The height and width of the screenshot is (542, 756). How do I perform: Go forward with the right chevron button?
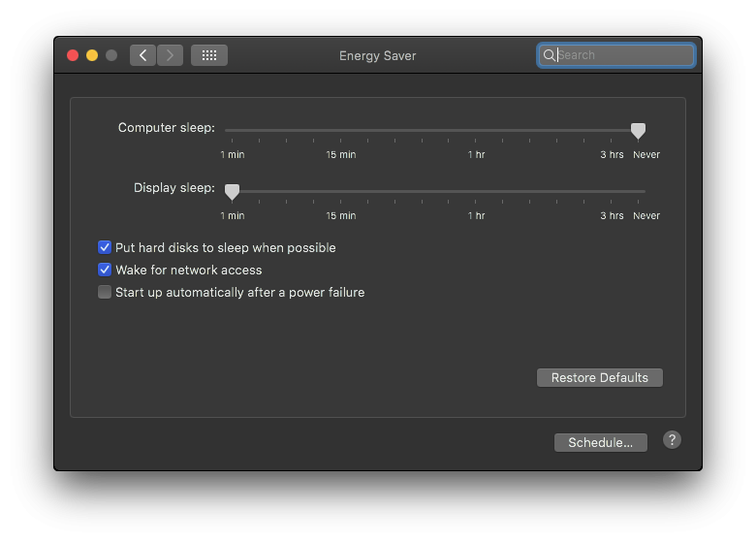click(170, 55)
